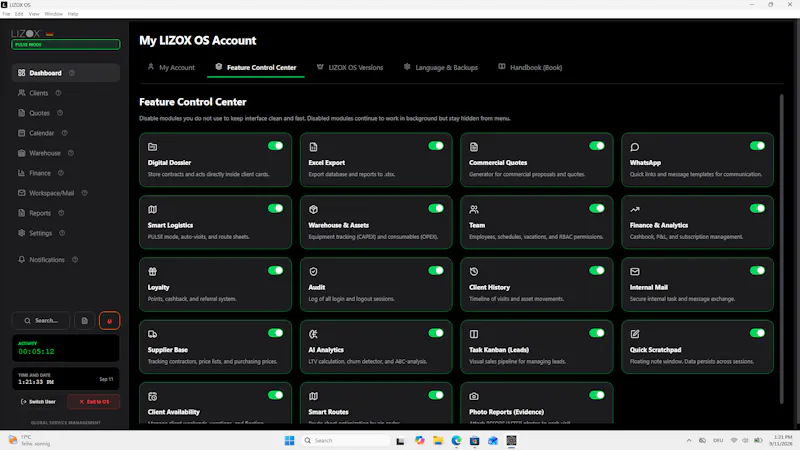
Task: Click the Excel Export file icon
Action: click(x=313, y=147)
